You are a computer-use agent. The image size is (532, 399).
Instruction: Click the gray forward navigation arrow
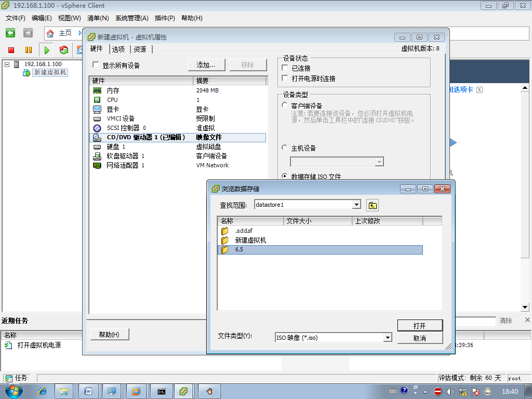[x=28, y=33]
